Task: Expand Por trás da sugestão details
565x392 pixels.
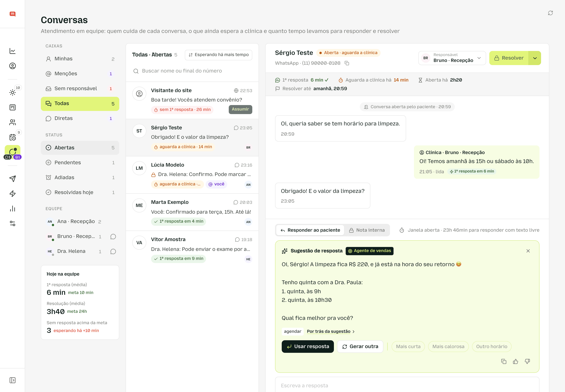Action: (x=331, y=331)
